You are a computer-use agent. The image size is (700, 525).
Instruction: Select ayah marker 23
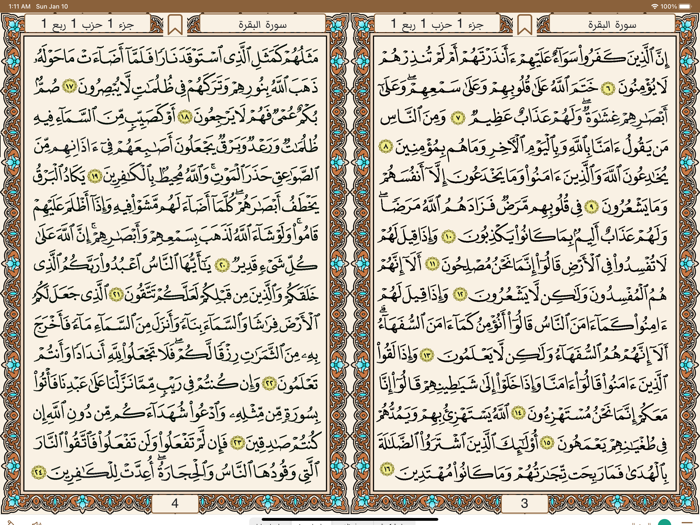237,442
